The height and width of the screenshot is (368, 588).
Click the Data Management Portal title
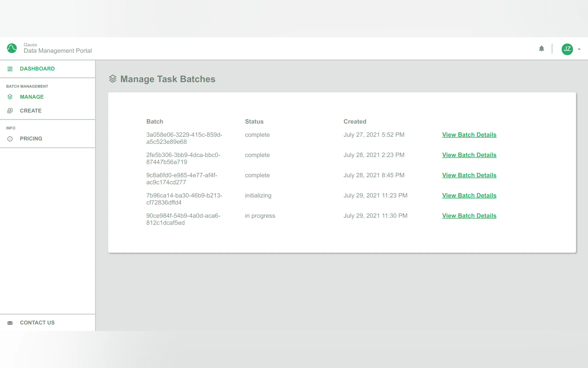(58, 51)
